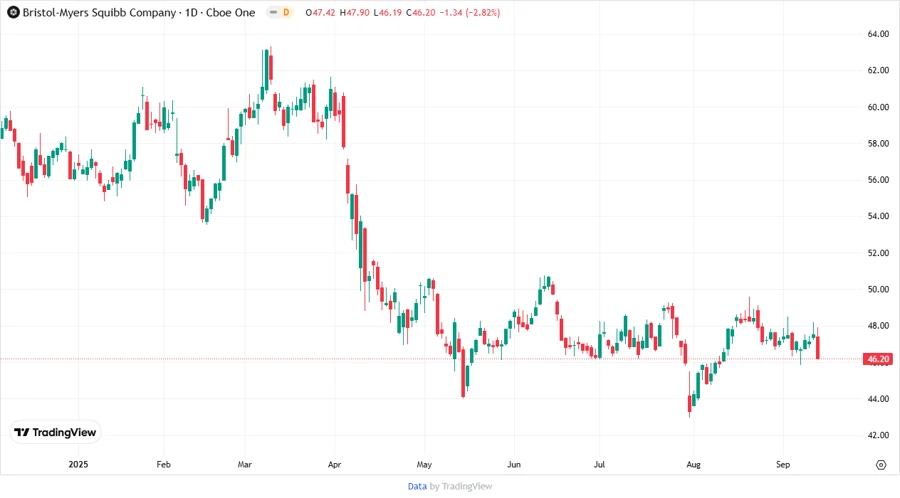The height and width of the screenshot is (498, 900).
Task: Click the change value −1.34 (−2.82%)
Action: pyautogui.click(x=470, y=13)
